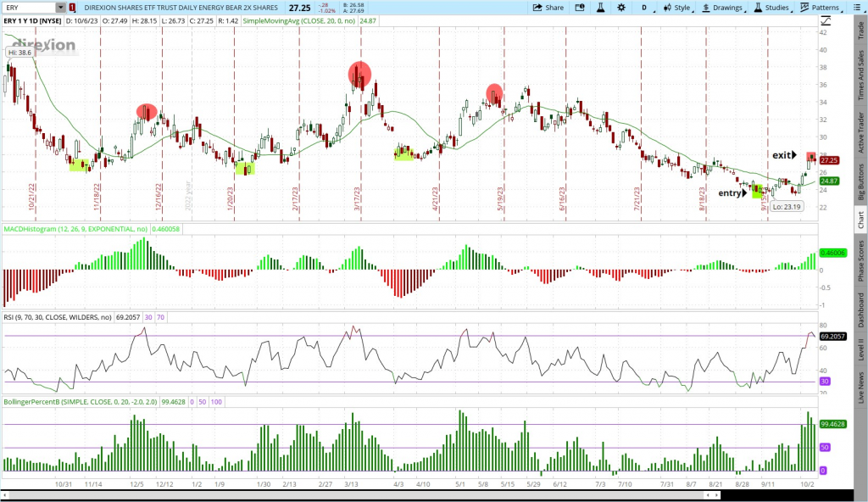The width and height of the screenshot is (868, 502).
Task: Click the red 27.25 price axis bubble
Action: pos(829,160)
